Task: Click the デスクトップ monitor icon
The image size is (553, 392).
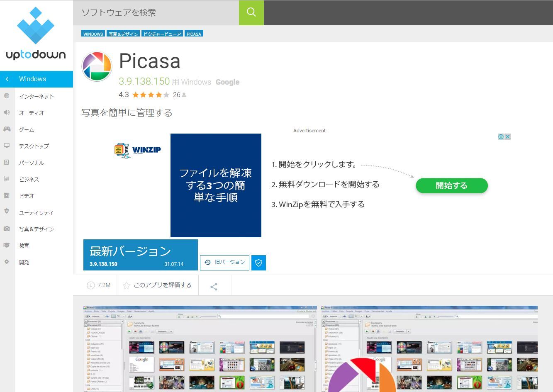Action: coord(7,146)
